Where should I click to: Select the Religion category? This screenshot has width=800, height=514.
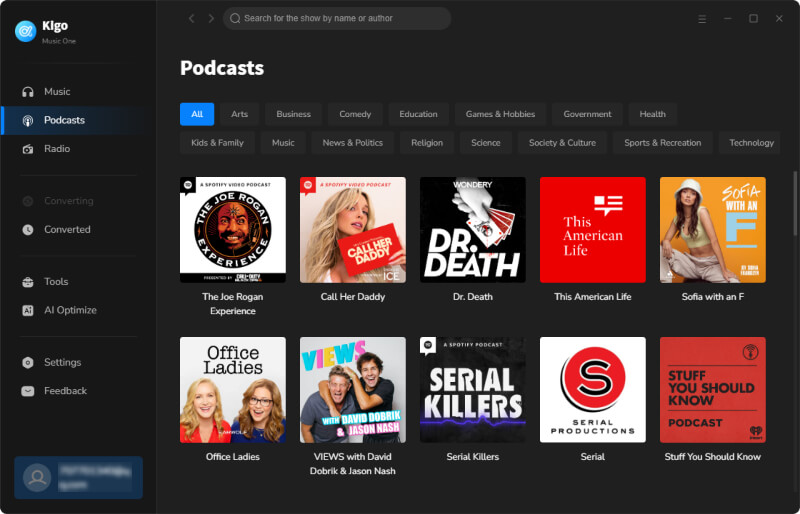tap(427, 142)
